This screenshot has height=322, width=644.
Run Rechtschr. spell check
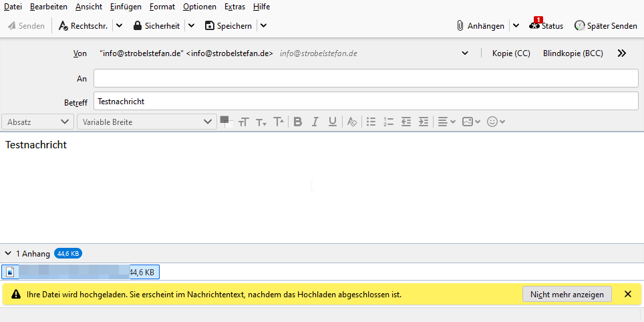tap(84, 26)
